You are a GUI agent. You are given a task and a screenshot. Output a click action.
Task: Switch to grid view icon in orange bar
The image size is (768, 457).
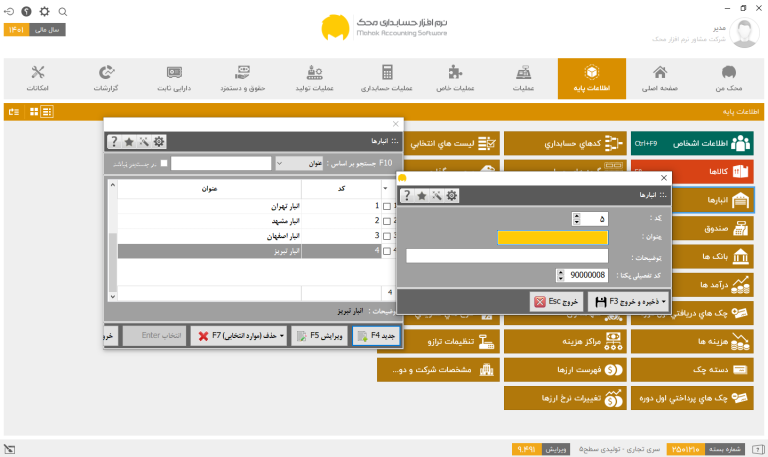click(34, 112)
